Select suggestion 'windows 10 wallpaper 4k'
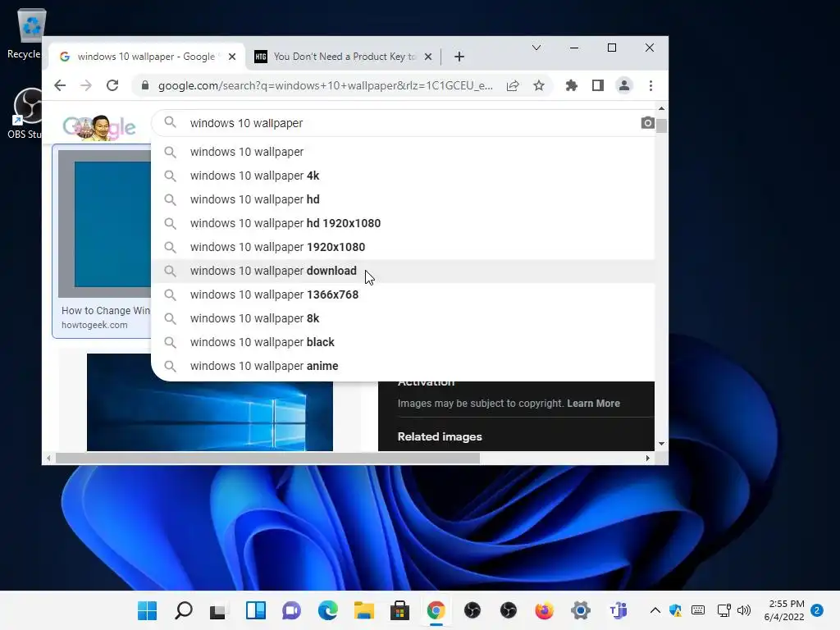Image resolution: width=840 pixels, height=630 pixels. pyautogui.click(x=403, y=176)
